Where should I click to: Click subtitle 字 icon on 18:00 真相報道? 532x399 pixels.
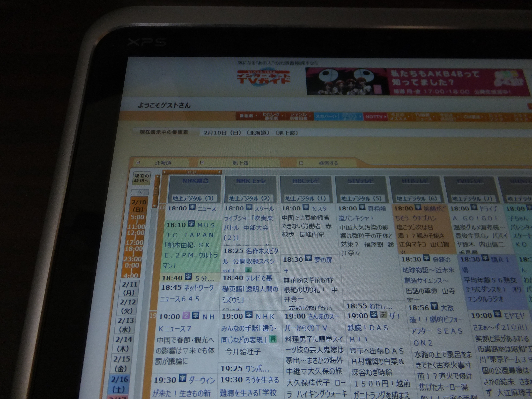pyautogui.click(x=362, y=207)
